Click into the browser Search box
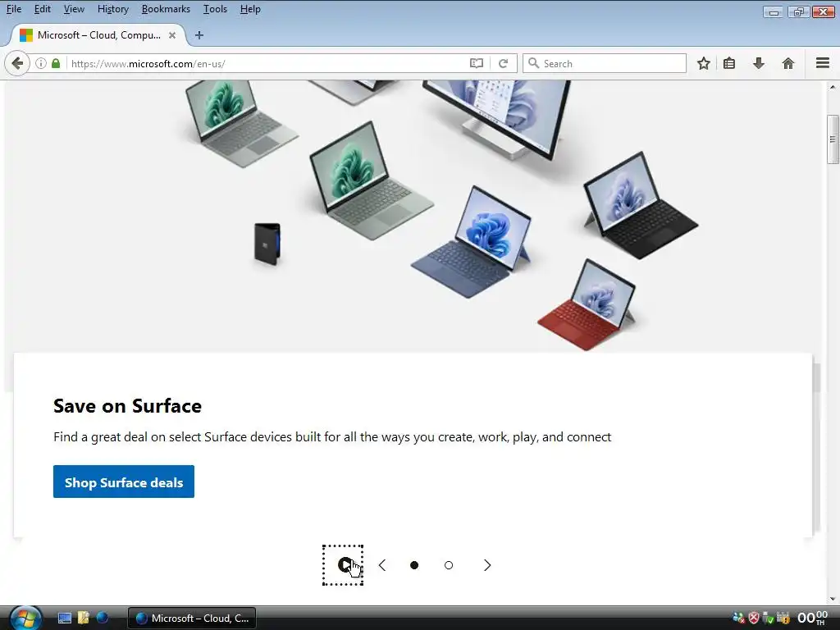The width and height of the screenshot is (840, 630). pyautogui.click(x=605, y=63)
